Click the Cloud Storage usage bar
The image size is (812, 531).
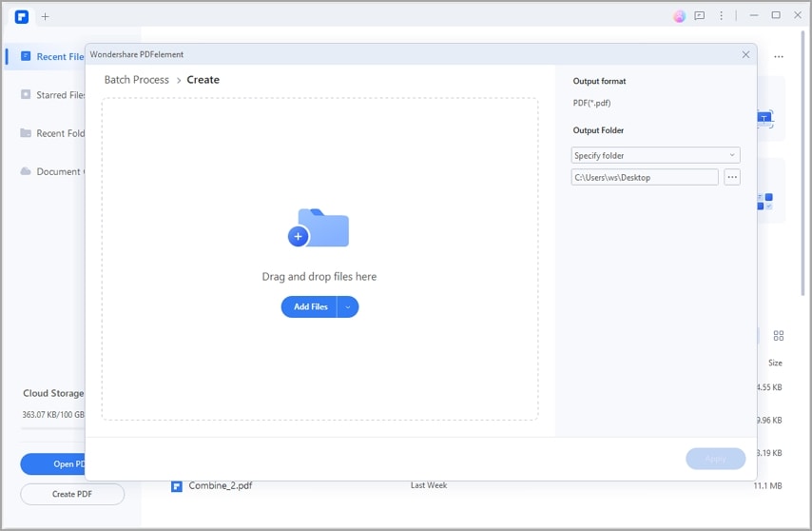pos(52,428)
